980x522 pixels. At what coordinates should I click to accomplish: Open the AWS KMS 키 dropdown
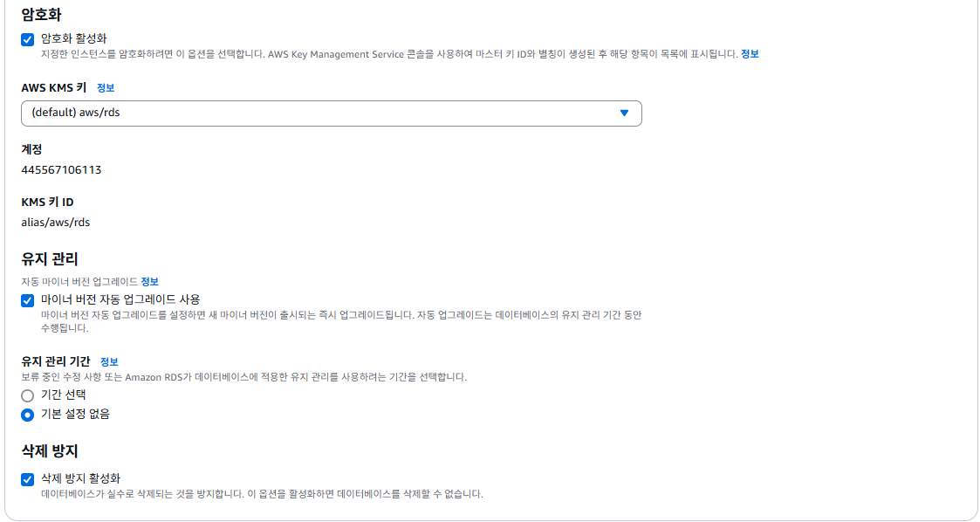332,113
